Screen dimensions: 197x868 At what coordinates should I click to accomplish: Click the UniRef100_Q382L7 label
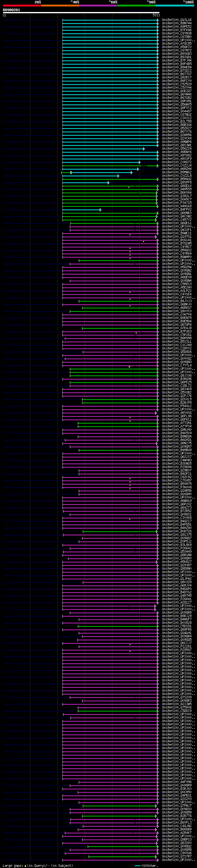pyautogui.click(x=177, y=196)
